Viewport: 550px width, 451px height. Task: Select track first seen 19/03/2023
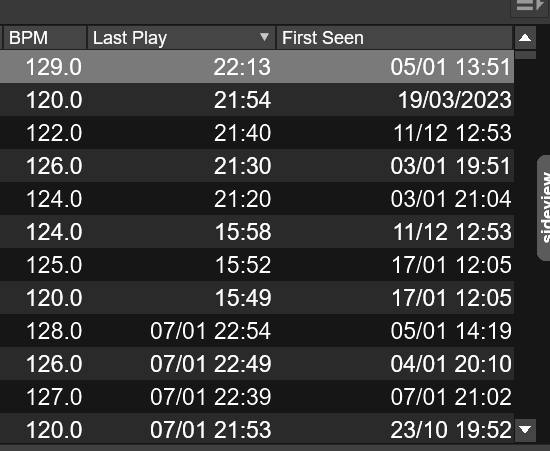257,100
